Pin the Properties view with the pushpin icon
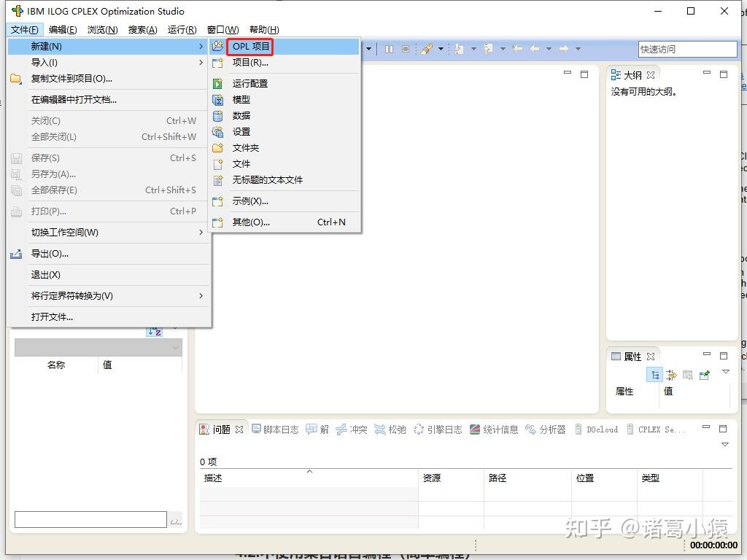 (704, 374)
